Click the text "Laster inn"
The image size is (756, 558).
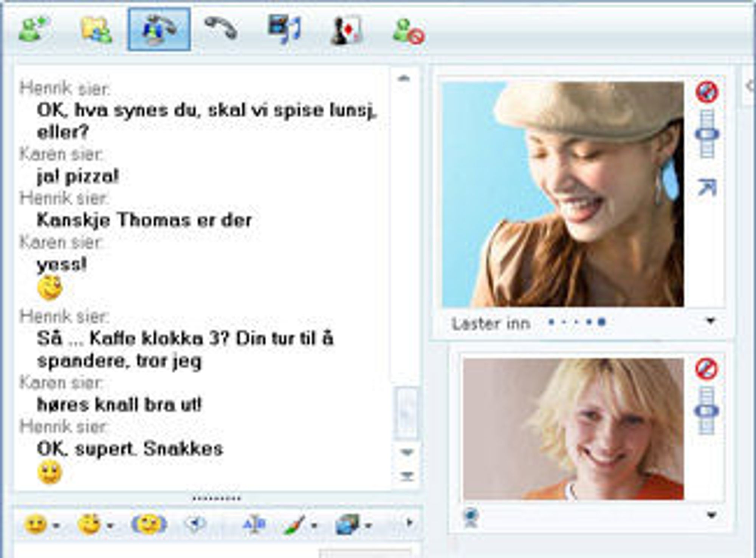point(491,324)
